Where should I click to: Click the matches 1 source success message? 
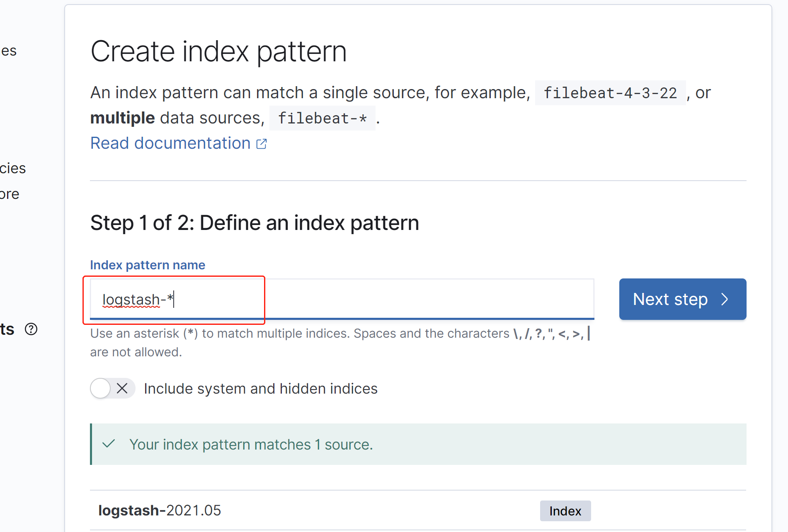coord(251,444)
